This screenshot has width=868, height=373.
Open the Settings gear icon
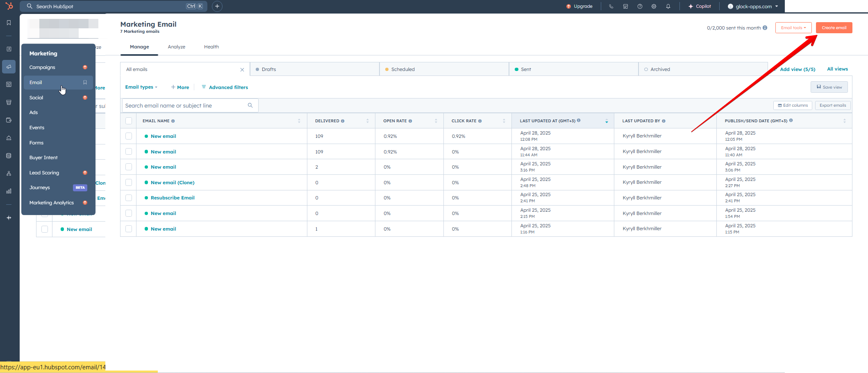pos(654,6)
